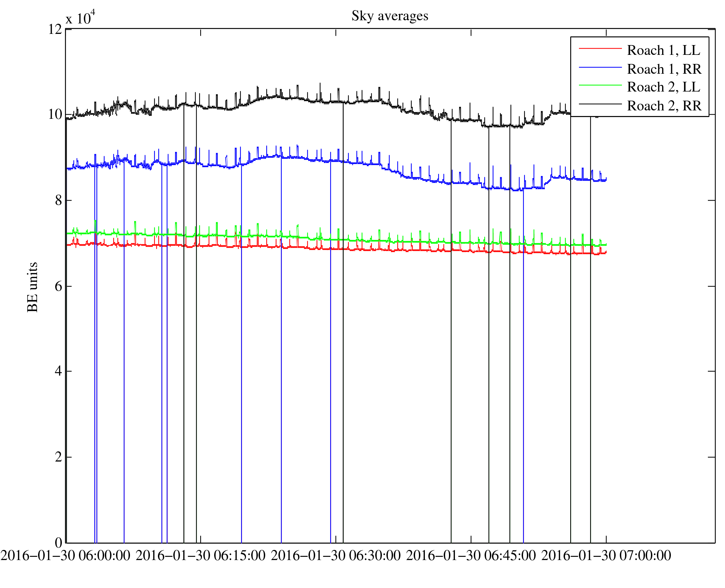Click the 'Sky averages' plot title
The image size is (725, 588).
[x=390, y=16]
